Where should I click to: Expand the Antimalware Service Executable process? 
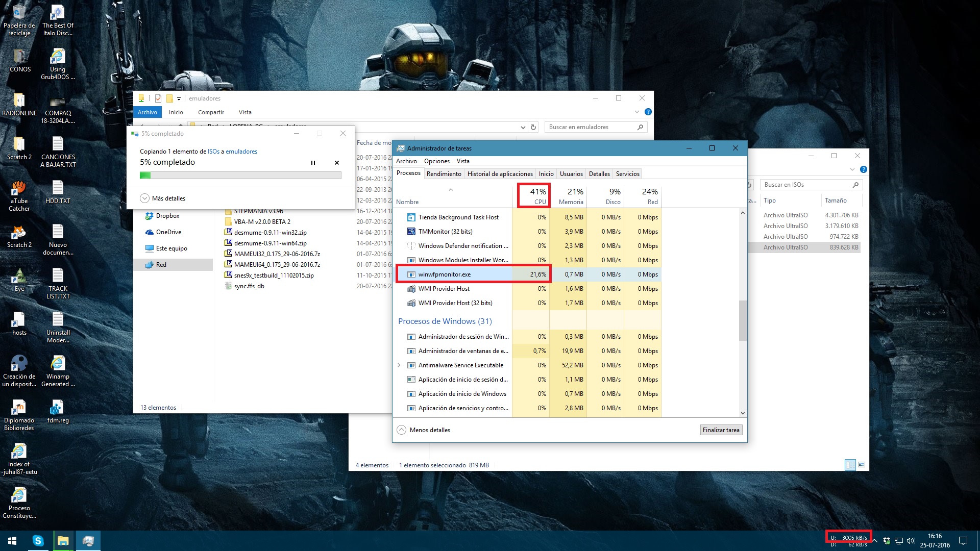pyautogui.click(x=399, y=365)
